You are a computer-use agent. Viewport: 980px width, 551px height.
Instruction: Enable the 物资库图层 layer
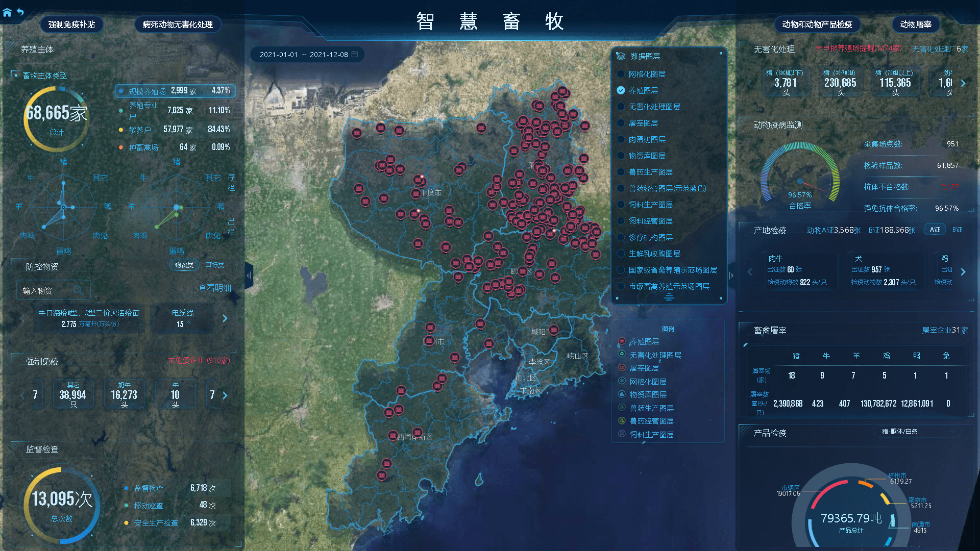621,156
